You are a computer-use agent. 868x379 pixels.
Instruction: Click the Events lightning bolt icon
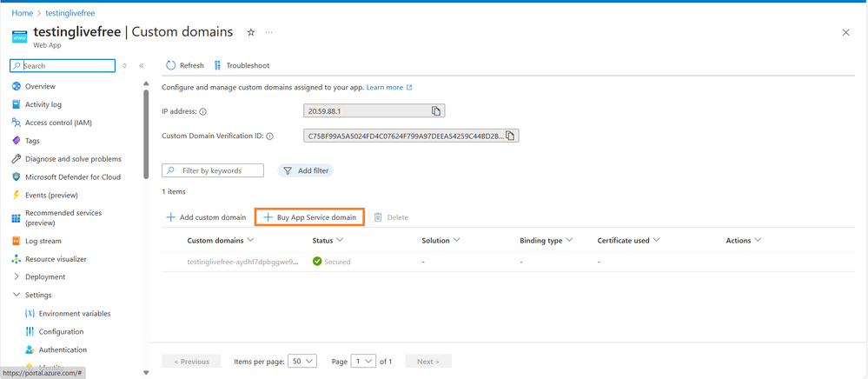(x=16, y=195)
